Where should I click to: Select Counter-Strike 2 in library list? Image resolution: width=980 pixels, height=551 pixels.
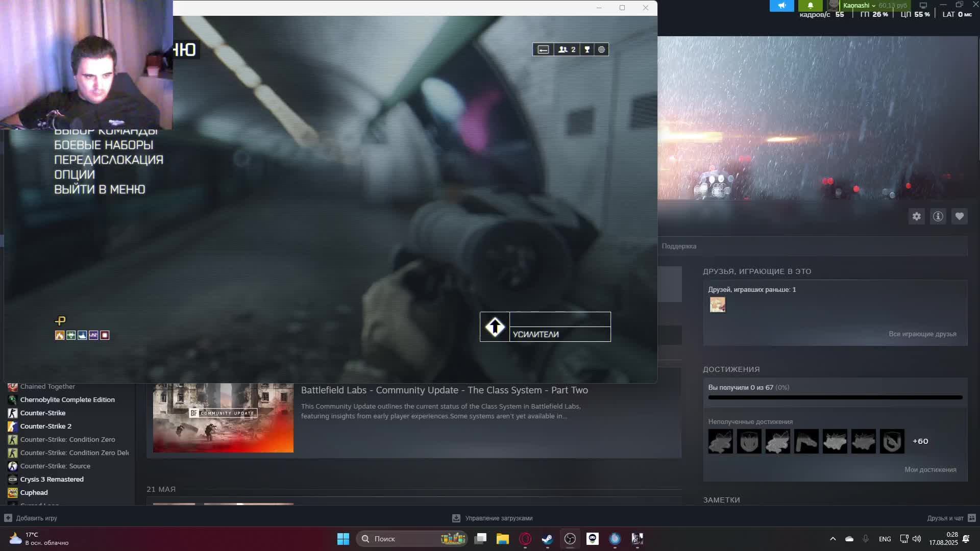click(45, 426)
